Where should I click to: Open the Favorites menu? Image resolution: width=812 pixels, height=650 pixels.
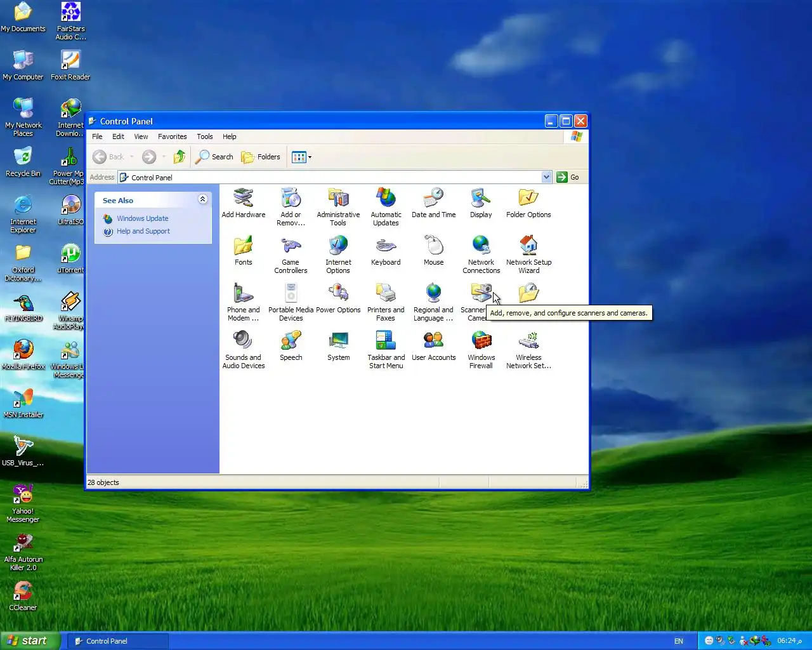tap(172, 136)
